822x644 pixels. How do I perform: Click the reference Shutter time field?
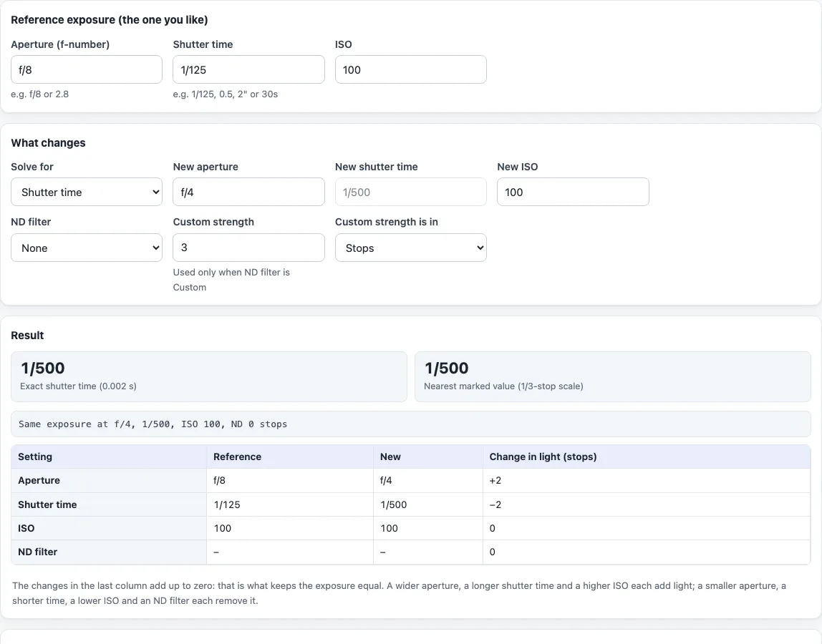[248, 69]
